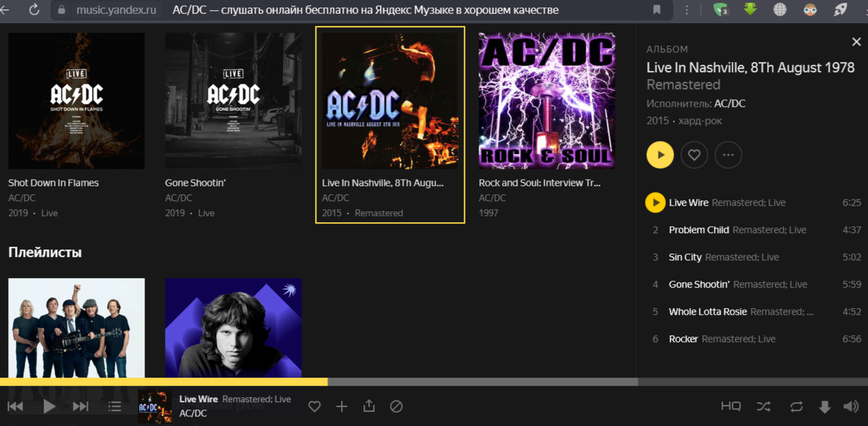This screenshot has height=426, width=868.
Task: Block the current track with the dislike icon
Action: (x=396, y=406)
